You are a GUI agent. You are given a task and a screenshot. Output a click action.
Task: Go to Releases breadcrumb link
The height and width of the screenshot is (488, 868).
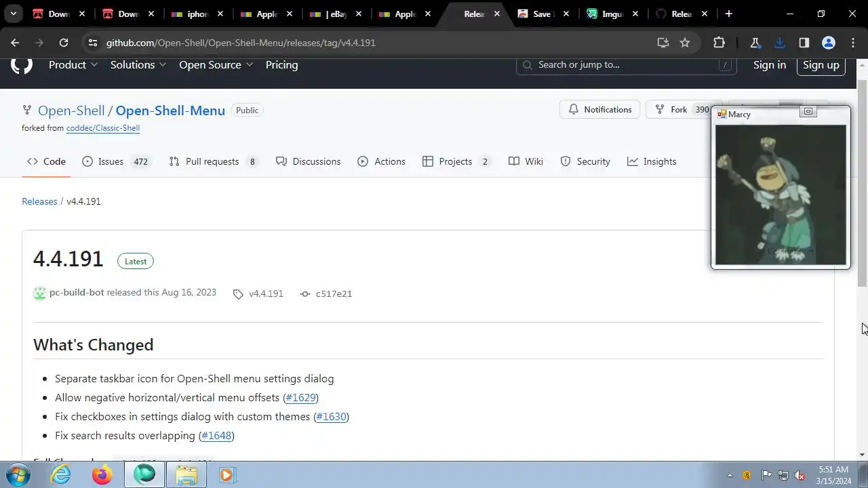coord(39,201)
